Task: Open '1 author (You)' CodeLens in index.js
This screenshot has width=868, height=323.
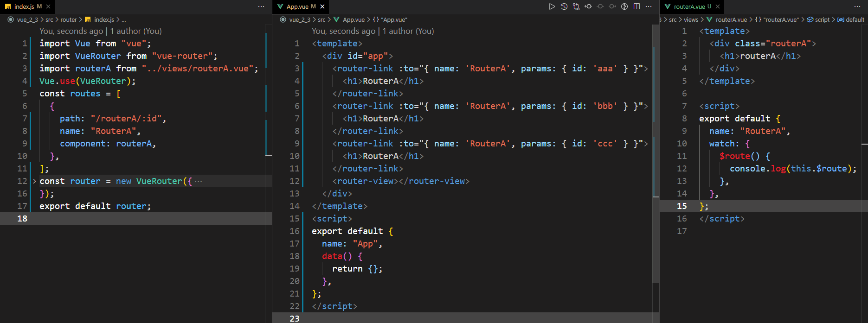Action: [136, 31]
